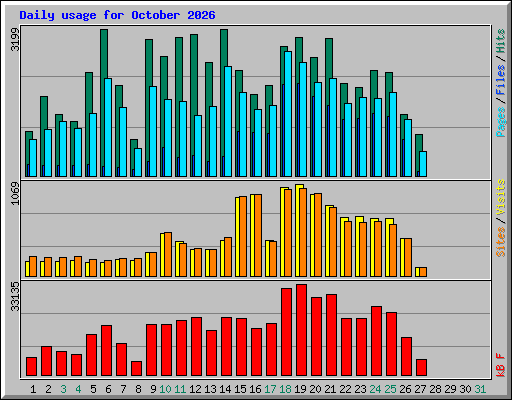Click day 30 on the date axis

tap(465, 389)
